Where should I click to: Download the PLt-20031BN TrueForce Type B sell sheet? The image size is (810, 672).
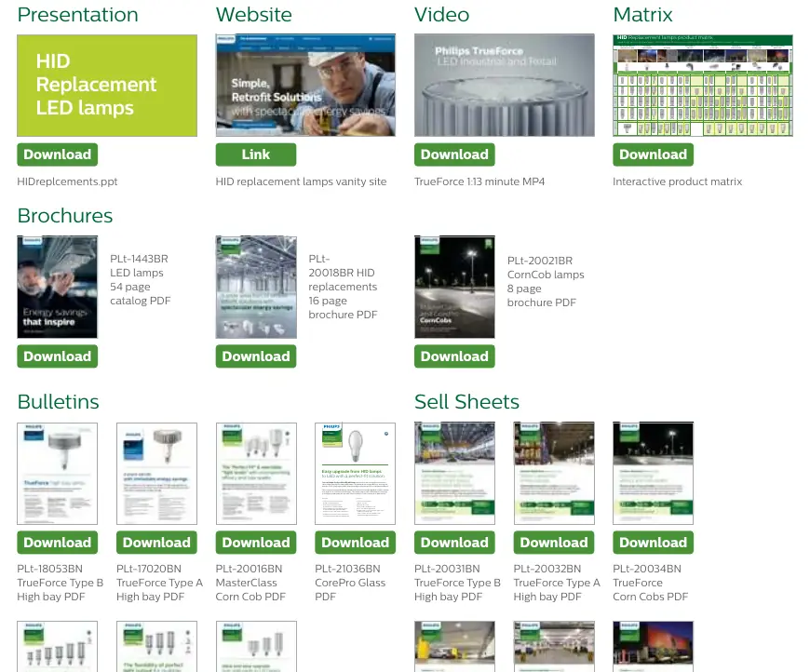(454, 543)
